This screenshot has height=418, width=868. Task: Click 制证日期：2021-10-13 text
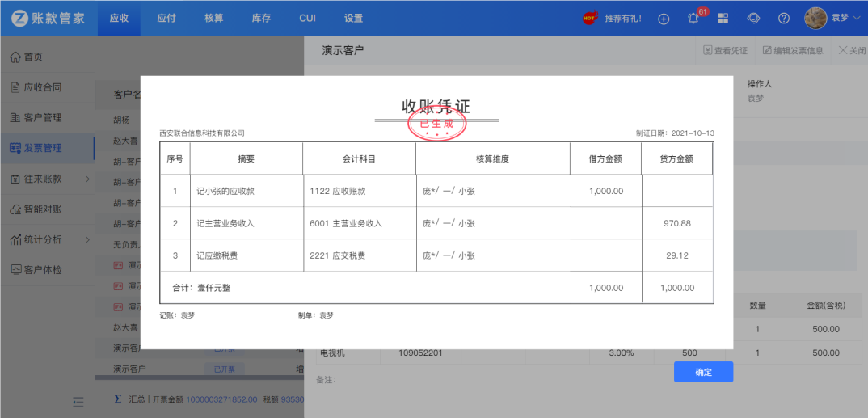click(676, 133)
